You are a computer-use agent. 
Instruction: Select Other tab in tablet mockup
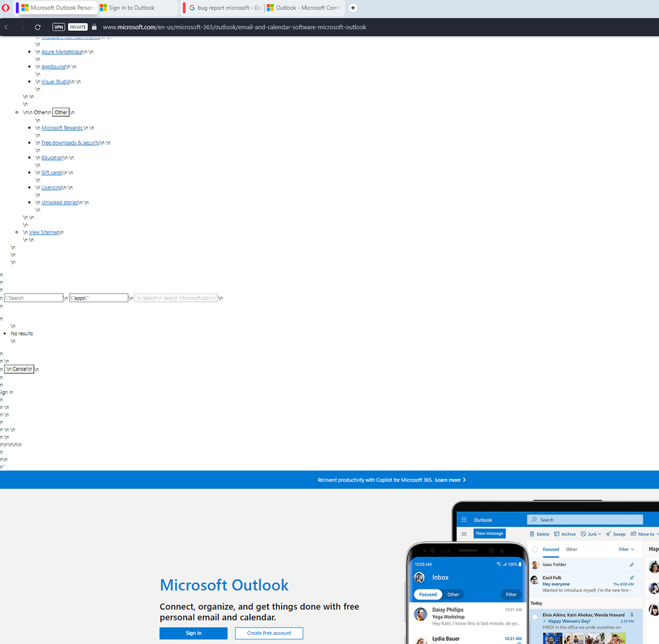[x=571, y=550]
